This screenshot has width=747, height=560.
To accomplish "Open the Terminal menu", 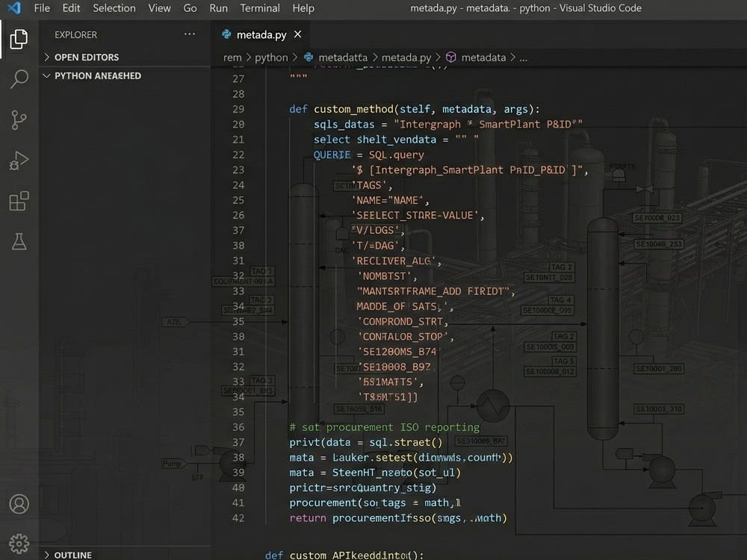I will 260,8.
